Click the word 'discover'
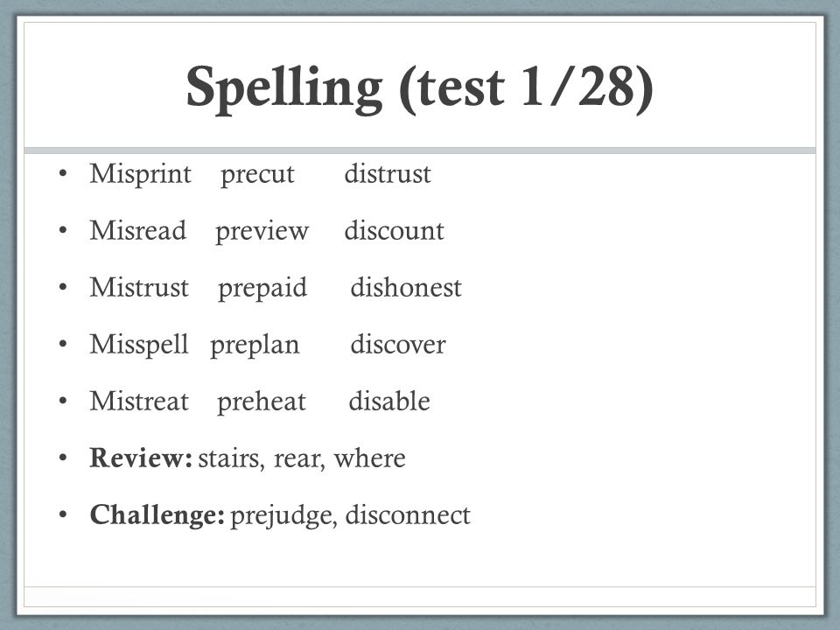This screenshot has height=630, width=840. [x=397, y=344]
